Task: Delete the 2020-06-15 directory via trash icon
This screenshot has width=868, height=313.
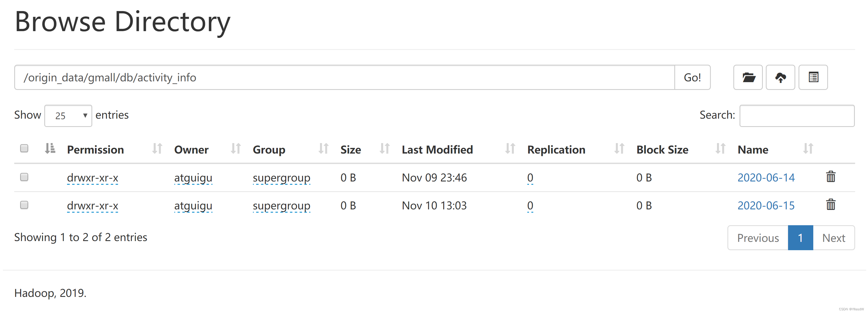Action: click(830, 205)
